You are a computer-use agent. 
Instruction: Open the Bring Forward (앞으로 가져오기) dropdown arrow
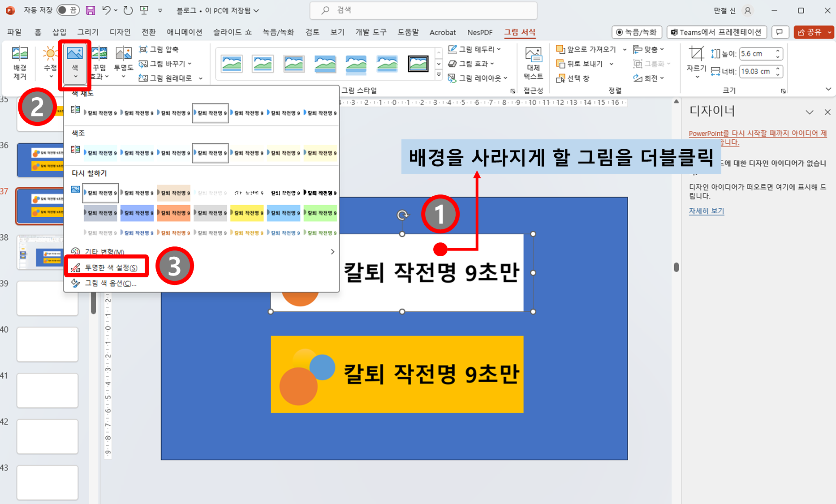click(x=625, y=49)
